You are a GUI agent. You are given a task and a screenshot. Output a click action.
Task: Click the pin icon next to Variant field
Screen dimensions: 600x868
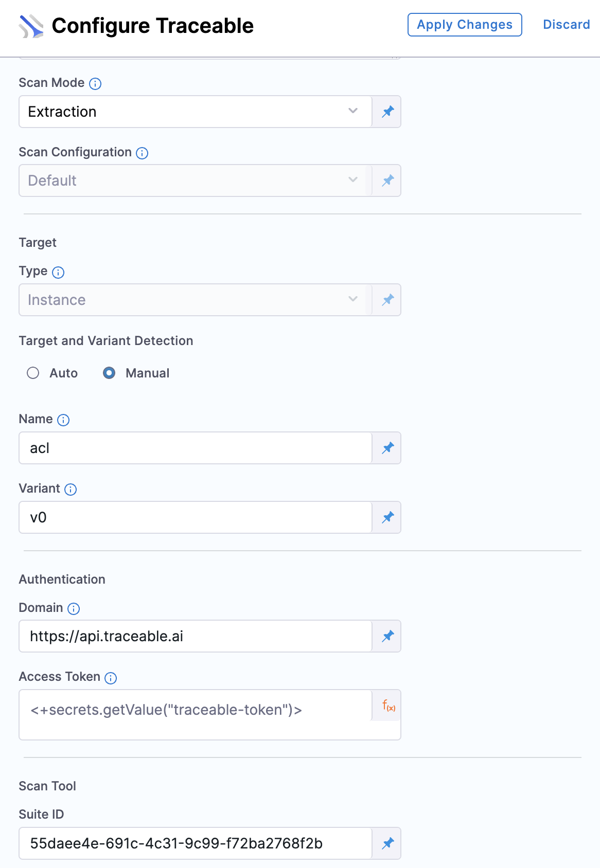(x=387, y=517)
